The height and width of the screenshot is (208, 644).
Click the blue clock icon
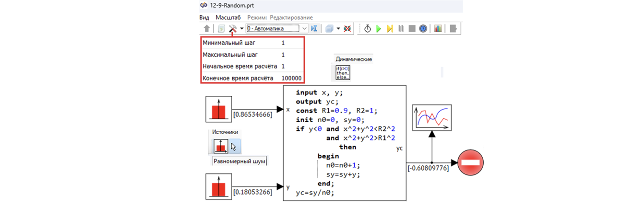tap(423, 28)
